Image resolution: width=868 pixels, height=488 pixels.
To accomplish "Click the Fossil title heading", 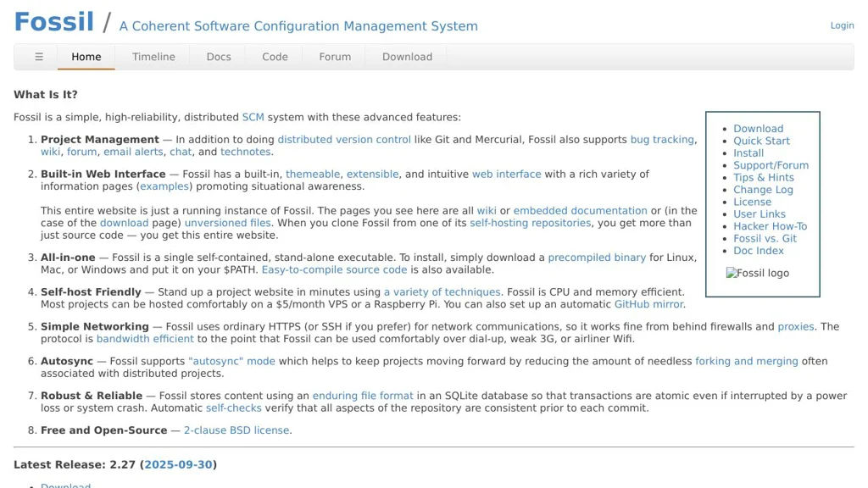I will [53, 22].
